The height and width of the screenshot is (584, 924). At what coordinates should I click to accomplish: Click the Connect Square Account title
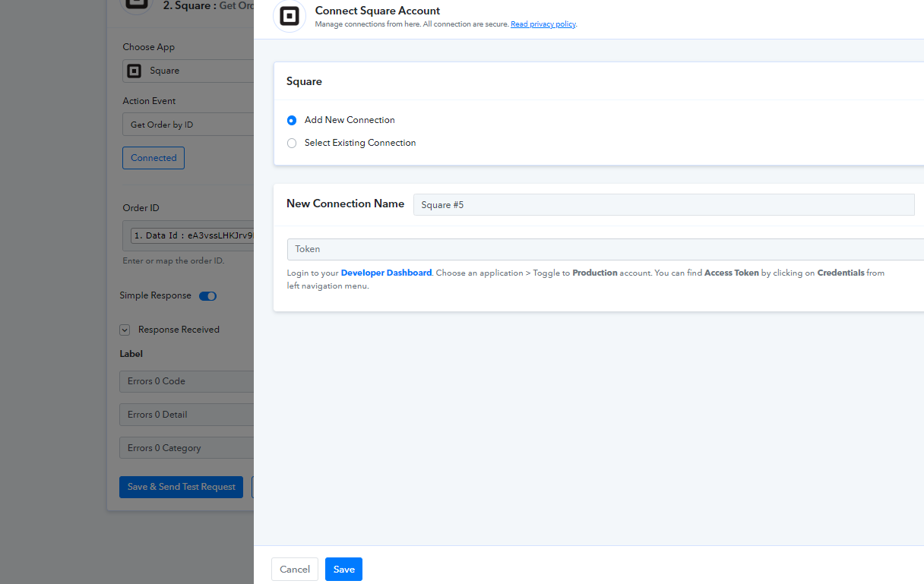coord(378,11)
